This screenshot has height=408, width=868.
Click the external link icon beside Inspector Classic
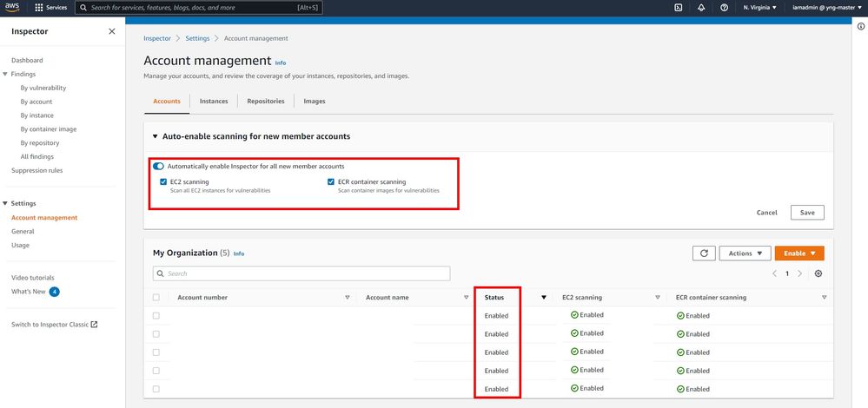click(94, 325)
